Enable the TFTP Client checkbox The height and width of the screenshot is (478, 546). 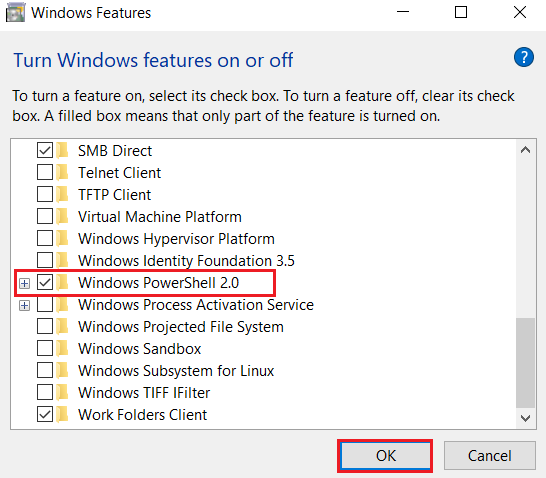(45, 194)
